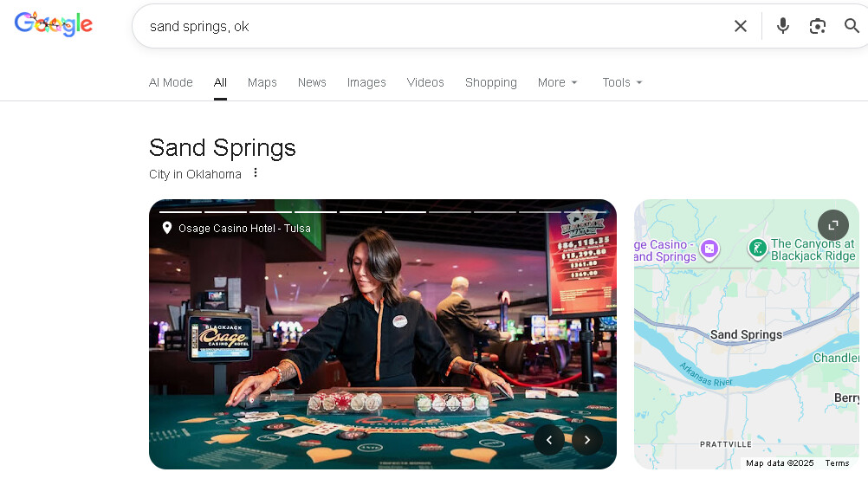Show next photo in carousel

(586, 440)
